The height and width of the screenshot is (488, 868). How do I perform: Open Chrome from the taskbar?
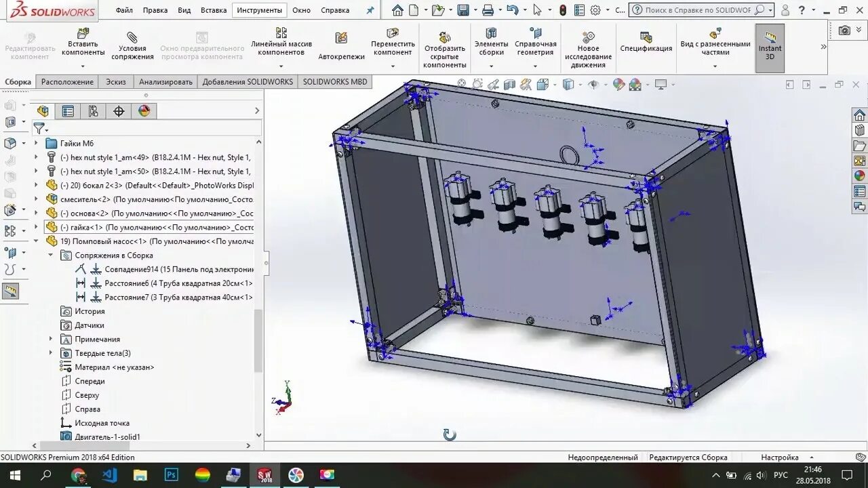(78, 475)
